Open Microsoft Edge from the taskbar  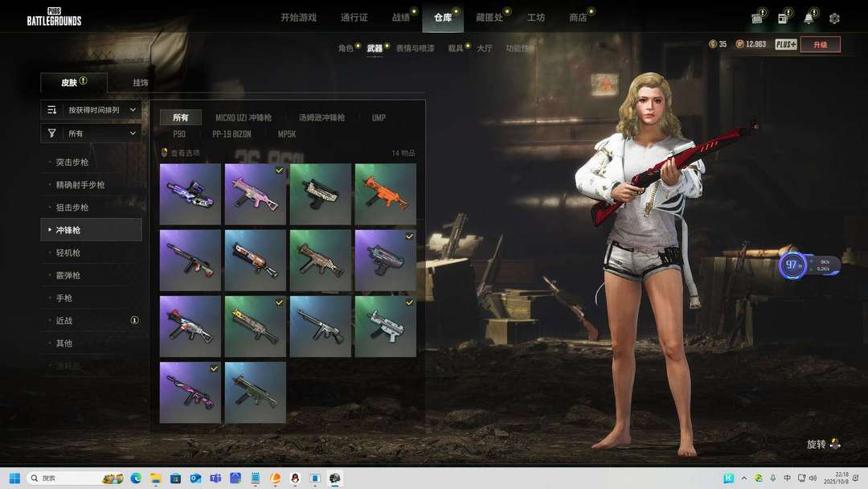pyautogui.click(x=136, y=478)
